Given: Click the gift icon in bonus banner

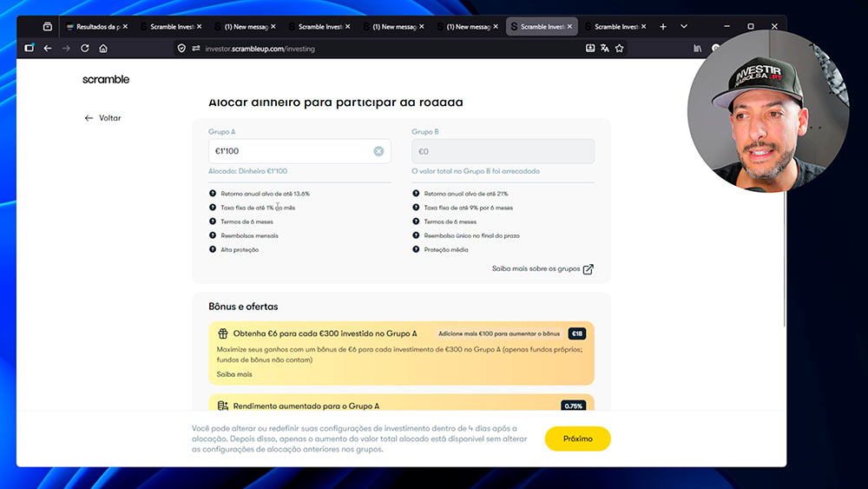Looking at the screenshot, I should tap(222, 334).
